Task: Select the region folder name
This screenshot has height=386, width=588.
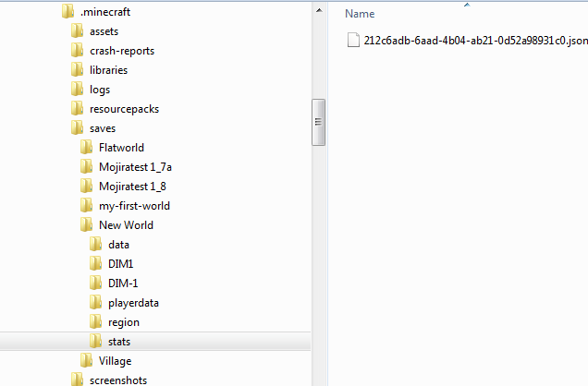Action: tap(124, 322)
